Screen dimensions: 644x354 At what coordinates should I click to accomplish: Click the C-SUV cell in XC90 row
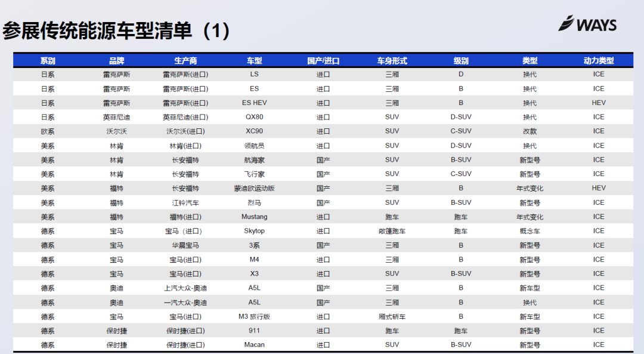(x=461, y=131)
